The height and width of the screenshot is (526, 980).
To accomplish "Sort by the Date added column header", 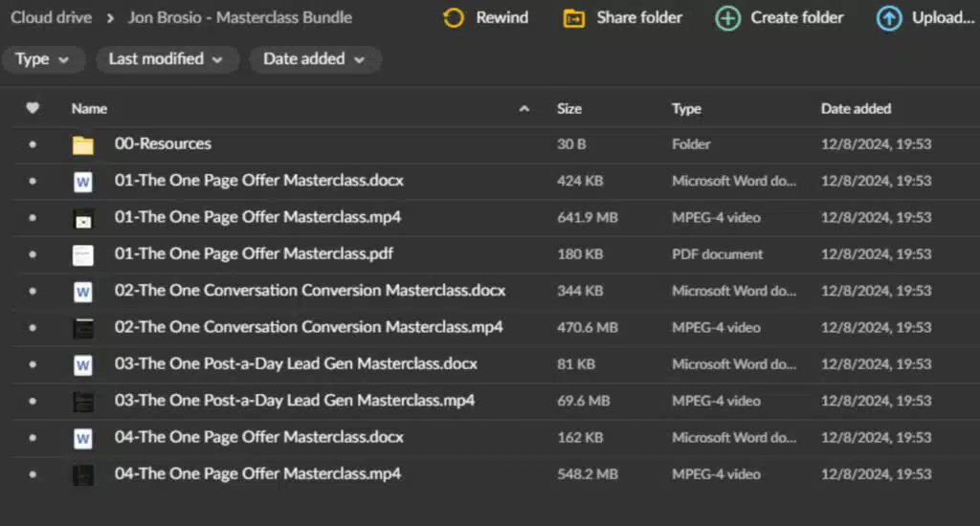I will pos(856,109).
